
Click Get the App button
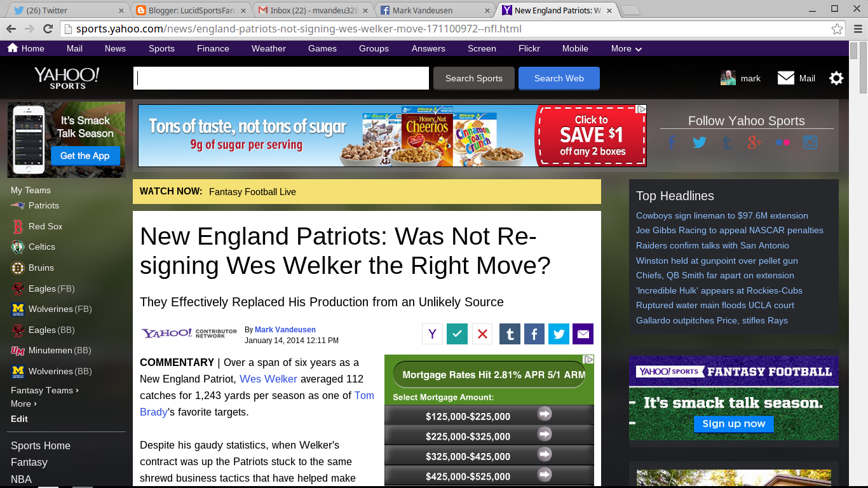(85, 156)
